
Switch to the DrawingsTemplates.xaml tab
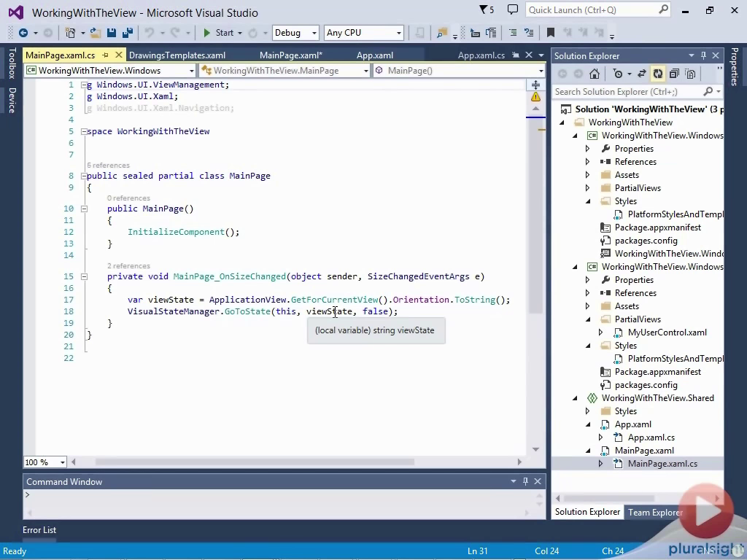point(177,55)
